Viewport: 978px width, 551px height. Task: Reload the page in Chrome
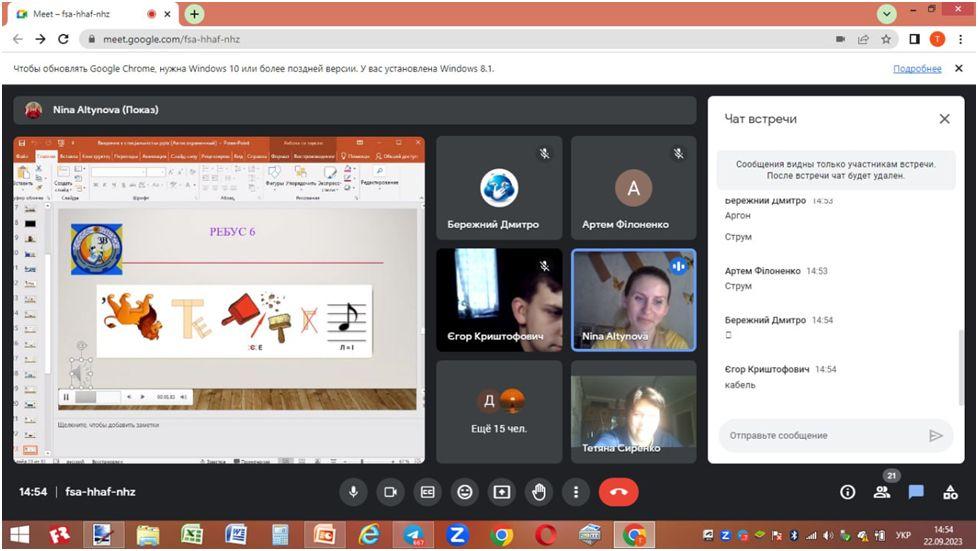pyautogui.click(x=63, y=39)
